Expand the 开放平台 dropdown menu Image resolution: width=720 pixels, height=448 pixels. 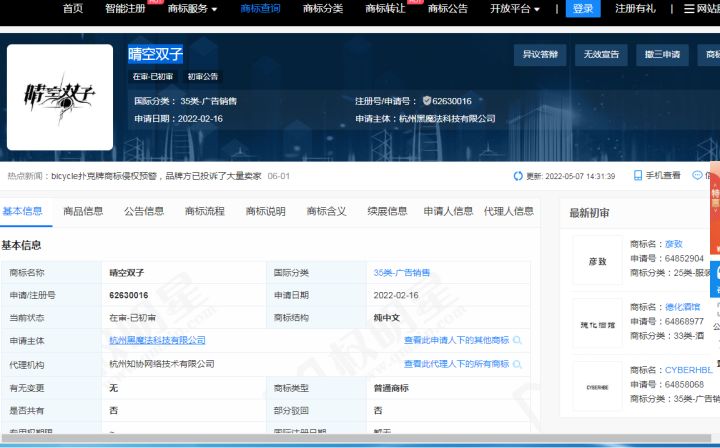click(x=515, y=8)
